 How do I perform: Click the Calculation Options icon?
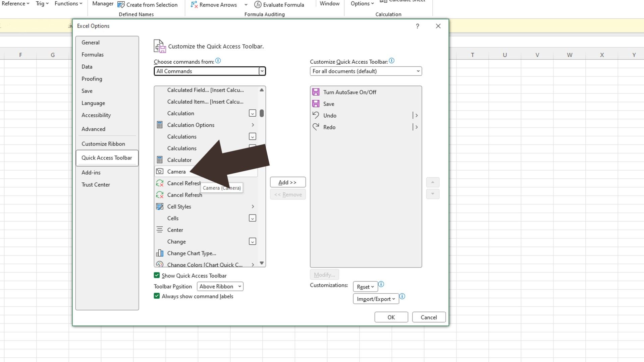tap(160, 125)
